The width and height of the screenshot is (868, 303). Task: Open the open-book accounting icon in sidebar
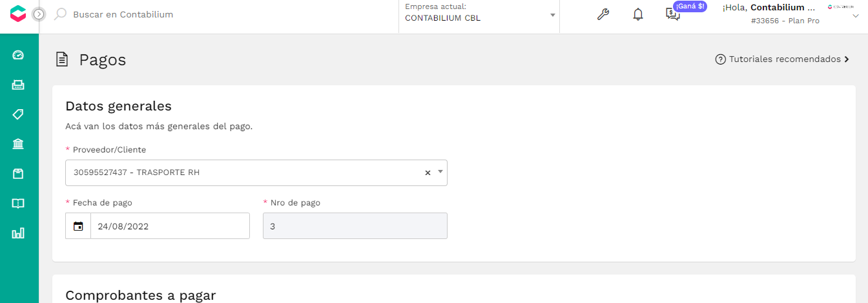[18, 204]
